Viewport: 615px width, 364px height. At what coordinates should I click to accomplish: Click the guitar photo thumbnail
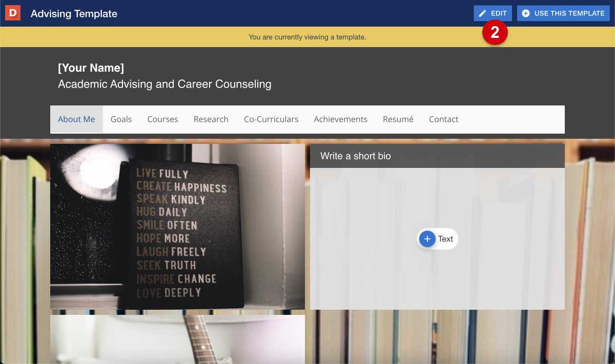[x=177, y=339]
